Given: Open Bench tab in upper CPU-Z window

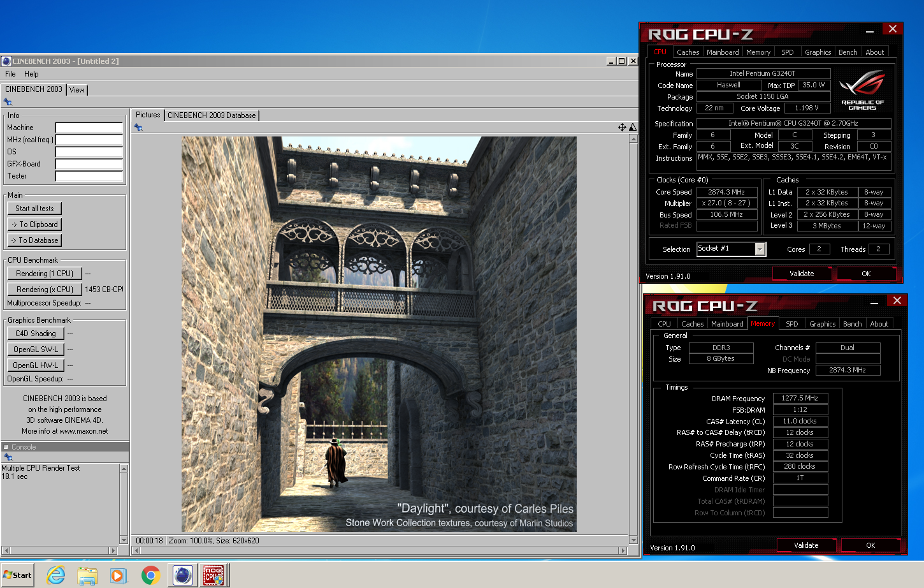Looking at the screenshot, I should pyautogui.click(x=848, y=52).
